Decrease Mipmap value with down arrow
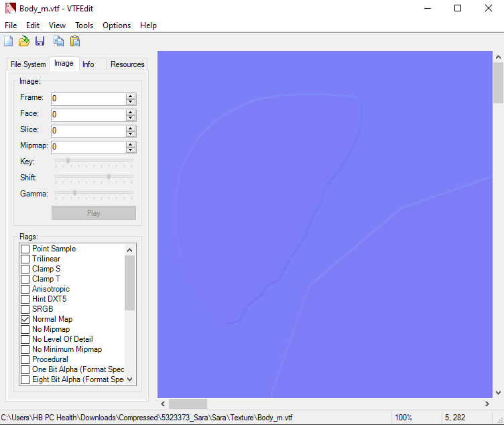504x425 pixels. click(x=131, y=150)
